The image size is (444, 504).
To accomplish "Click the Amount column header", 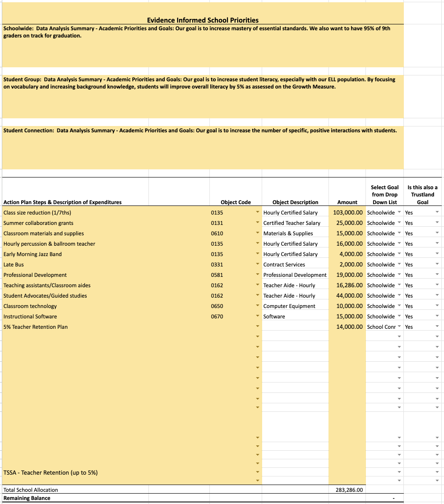I will (347, 202).
